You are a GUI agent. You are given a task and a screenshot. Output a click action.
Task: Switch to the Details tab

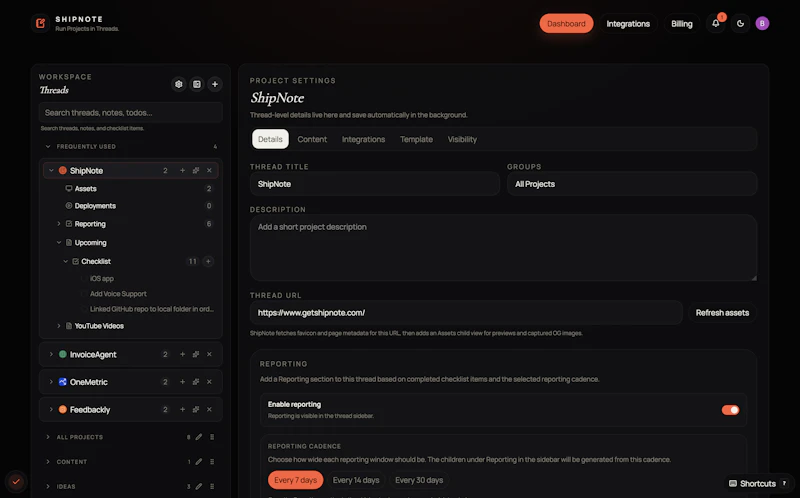click(270, 139)
